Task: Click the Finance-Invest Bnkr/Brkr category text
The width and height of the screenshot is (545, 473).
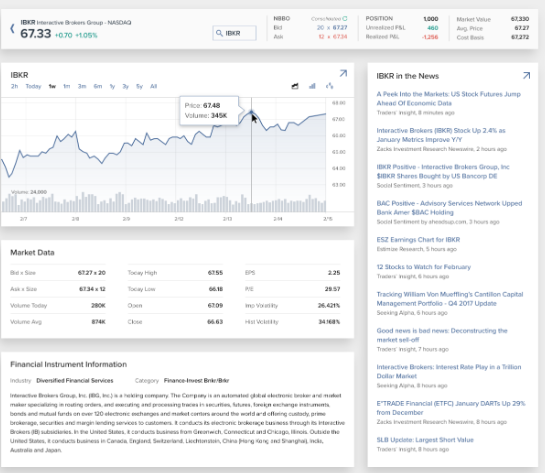Action: coord(196,381)
